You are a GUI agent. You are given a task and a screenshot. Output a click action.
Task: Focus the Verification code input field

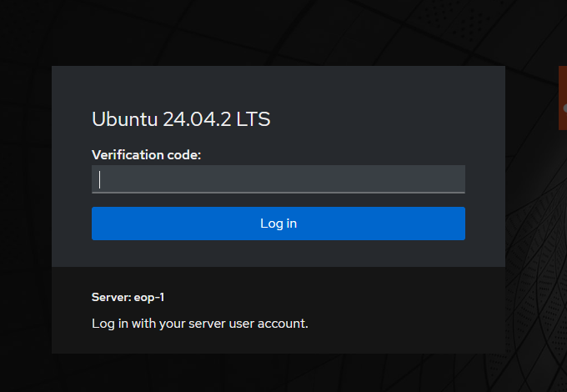click(x=278, y=179)
